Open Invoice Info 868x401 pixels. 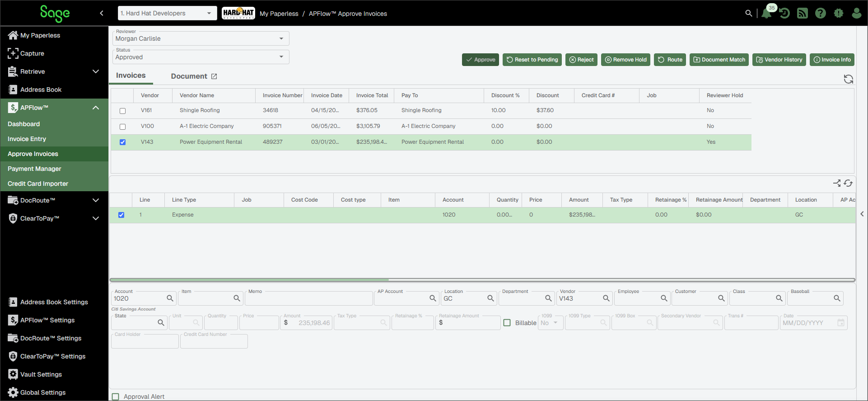[832, 60]
